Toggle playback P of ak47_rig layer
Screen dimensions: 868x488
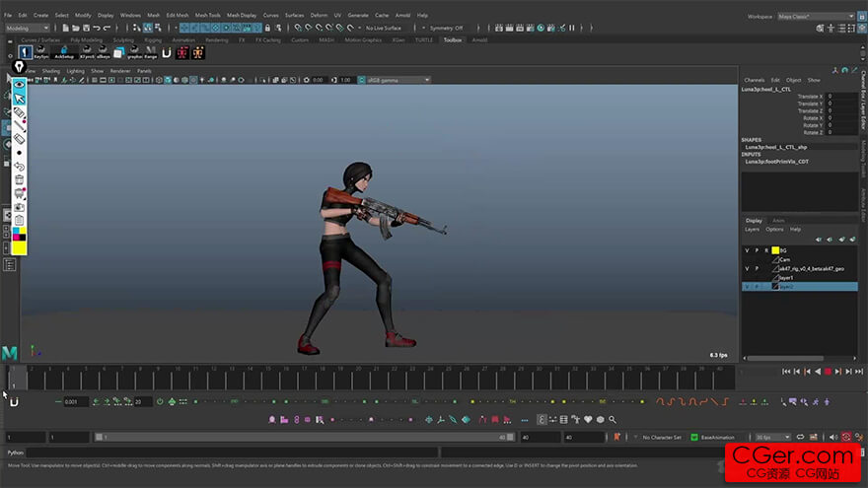pyautogui.click(x=757, y=268)
